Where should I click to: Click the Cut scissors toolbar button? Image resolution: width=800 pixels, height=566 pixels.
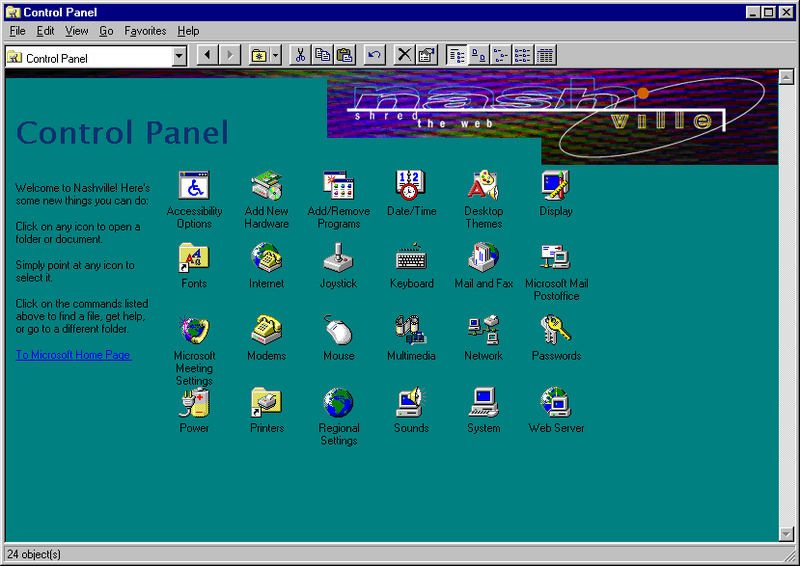300,55
